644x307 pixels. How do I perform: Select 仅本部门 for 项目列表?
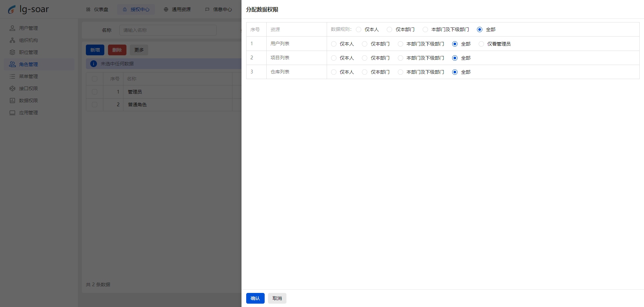(365, 58)
